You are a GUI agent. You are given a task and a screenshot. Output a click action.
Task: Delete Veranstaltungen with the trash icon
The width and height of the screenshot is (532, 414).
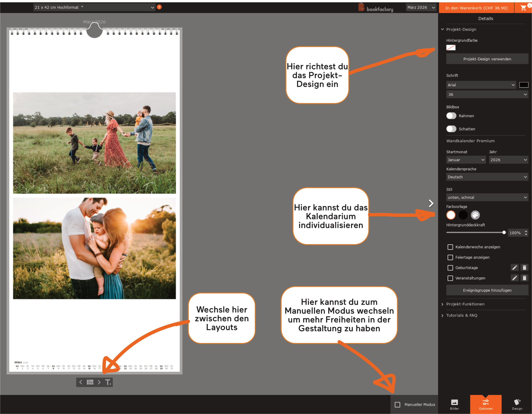[x=524, y=278]
